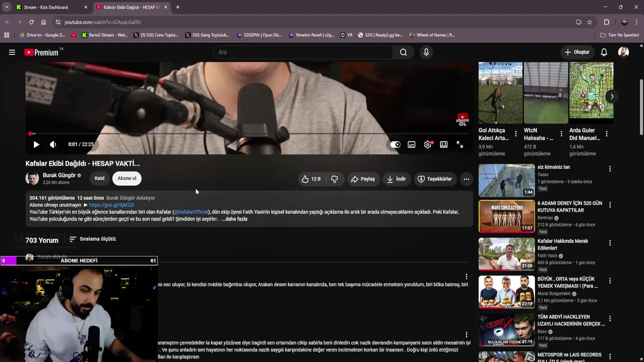Image resolution: width=644 pixels, height=362 pixels.
Task: Click the Teşekkürler button
Action: [x=435, y=179]
